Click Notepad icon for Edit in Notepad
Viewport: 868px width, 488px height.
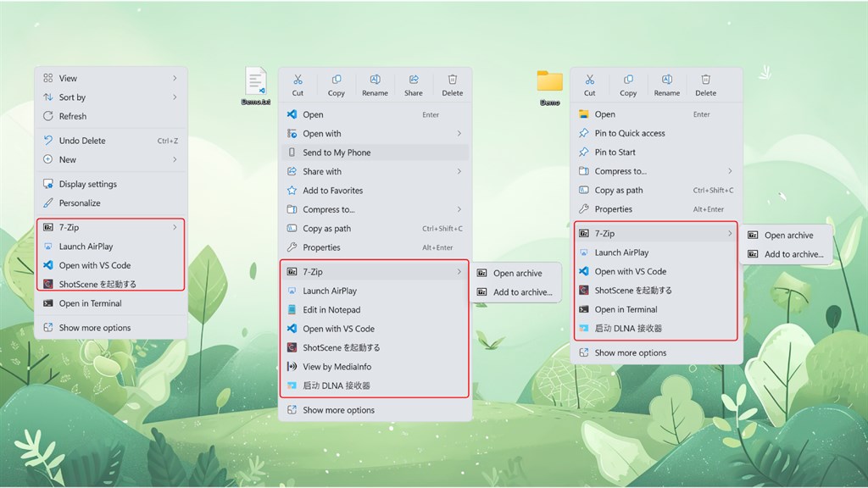[292, 310]
